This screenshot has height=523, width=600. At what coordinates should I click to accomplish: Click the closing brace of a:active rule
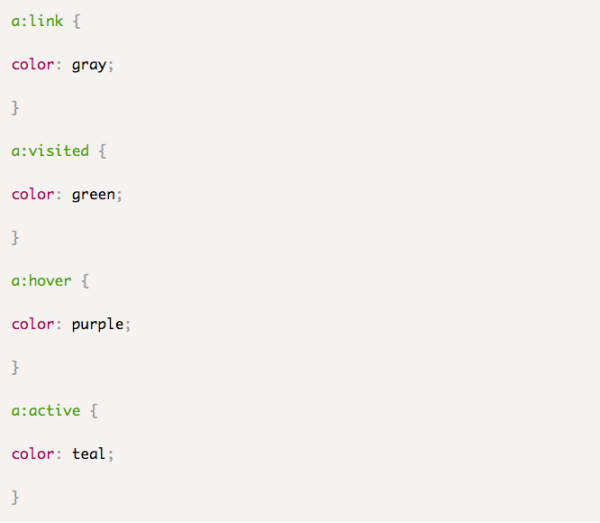click(15, 497)
